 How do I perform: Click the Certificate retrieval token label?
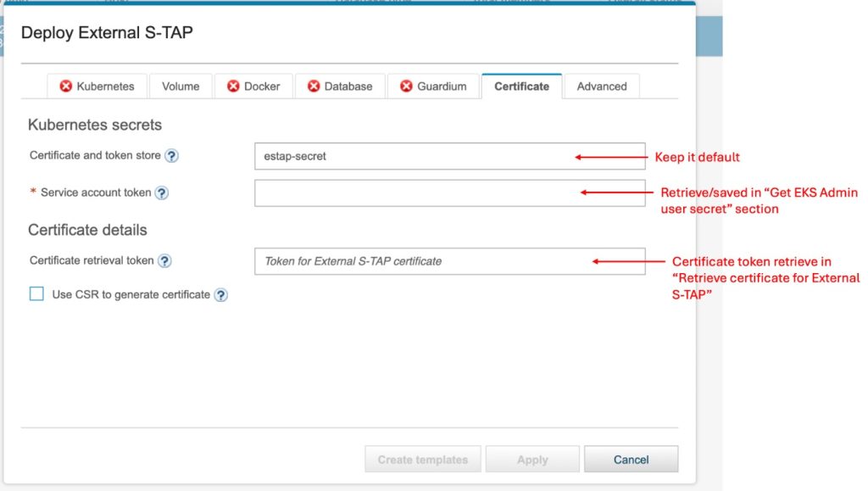click(92, 260)
